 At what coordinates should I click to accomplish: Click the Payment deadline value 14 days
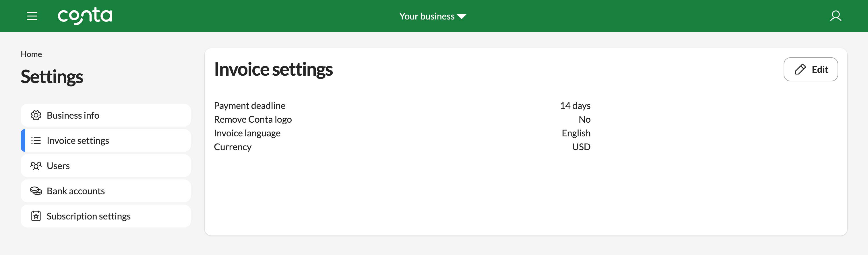pyautogui.click(x=575, y=105)
